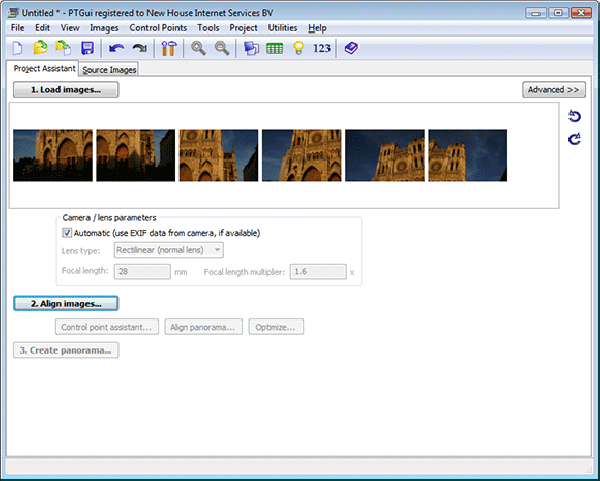Toggle Automatic EXIF data checkbox
This screenshot has width=600, height=481.
(67, 233)
